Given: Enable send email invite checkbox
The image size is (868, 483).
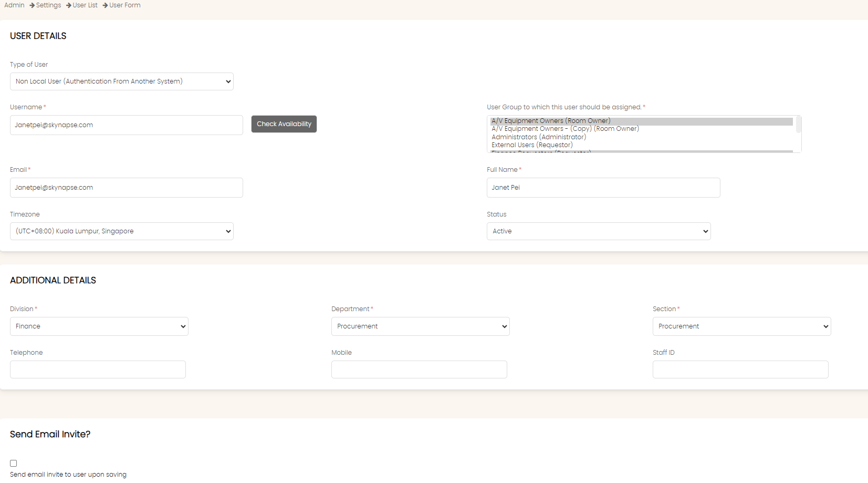Looking at the screenshot, I should pyautogui.click(x=14, y=463).
